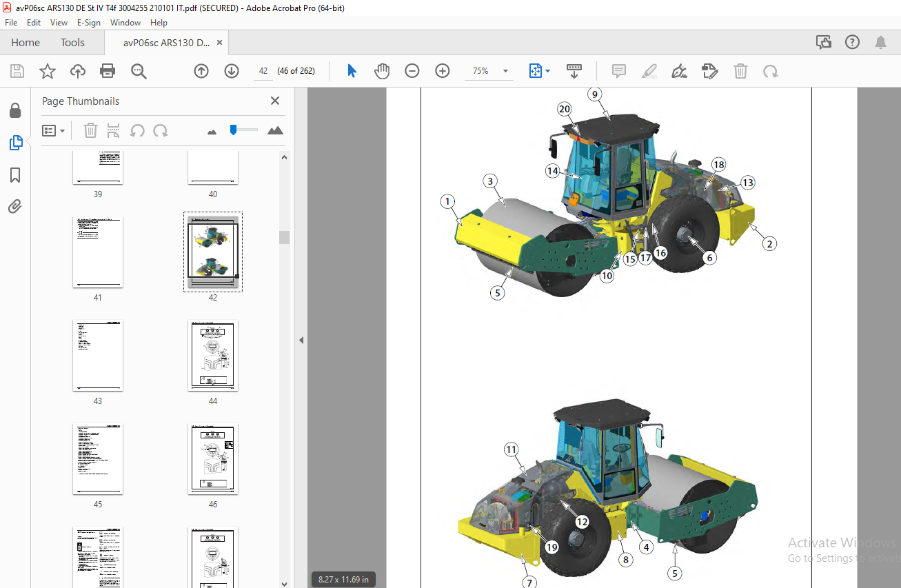Select page 46 thumbnail

[213, 459]
